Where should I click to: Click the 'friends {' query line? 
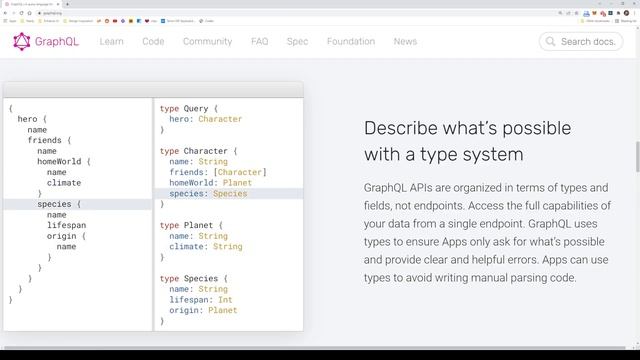pyautogui.click(x=49, y=140)
